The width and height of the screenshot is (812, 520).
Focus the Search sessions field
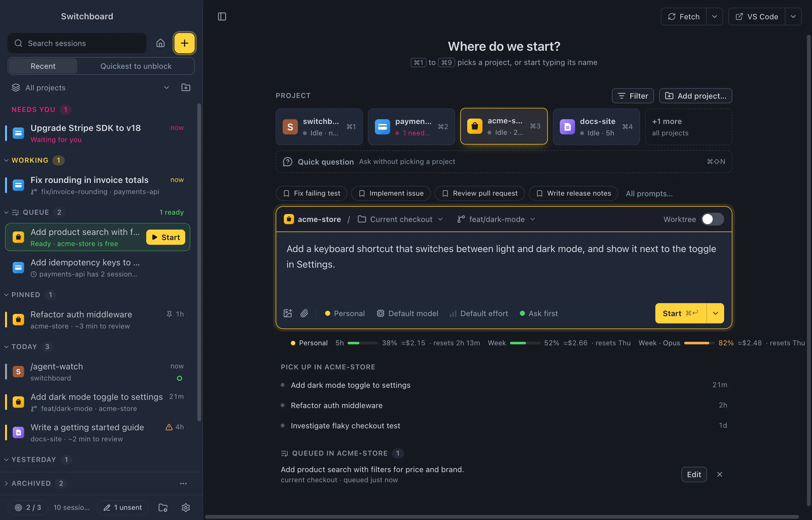tap(77, 43)
